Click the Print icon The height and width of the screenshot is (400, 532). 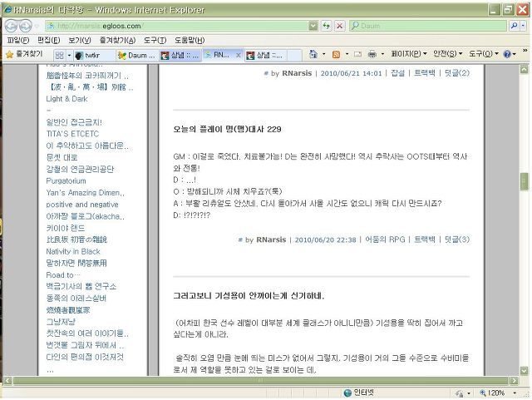(x=372, y=54)
